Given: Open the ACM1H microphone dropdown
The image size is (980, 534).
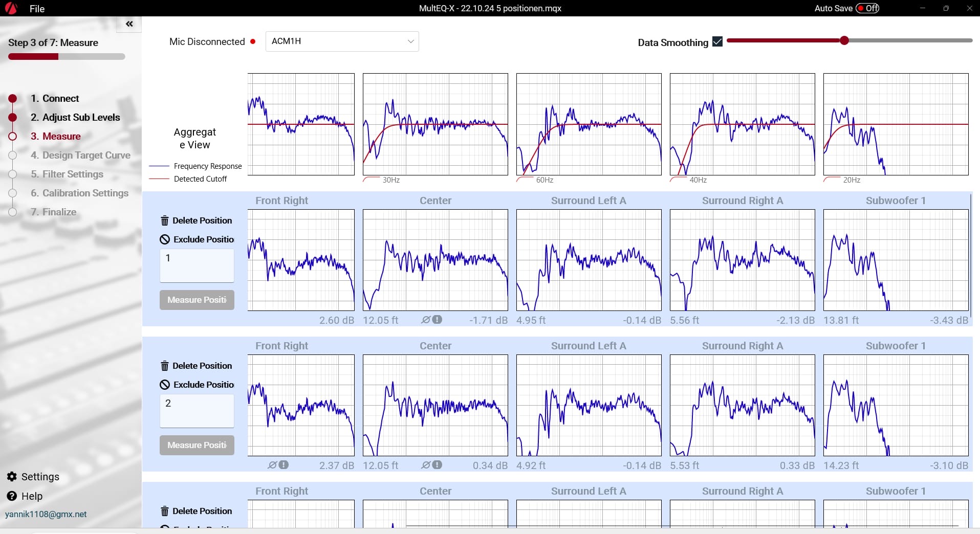Looking at the screenshot, I should coord(342,41).
